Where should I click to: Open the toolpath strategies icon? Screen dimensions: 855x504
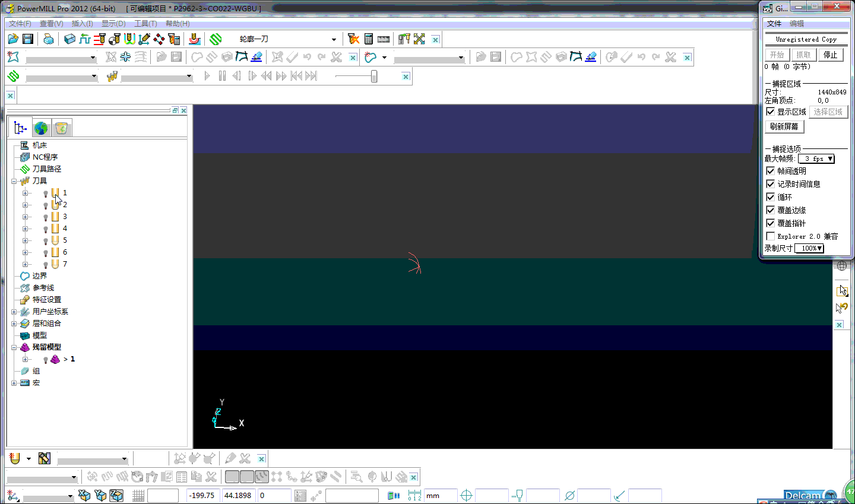tap(216, 39)
